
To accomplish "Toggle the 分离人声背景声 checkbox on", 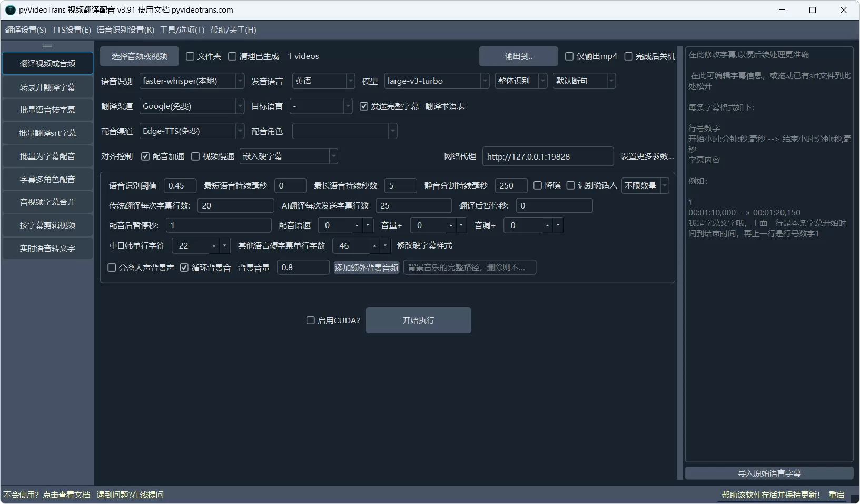I will 111,268.
